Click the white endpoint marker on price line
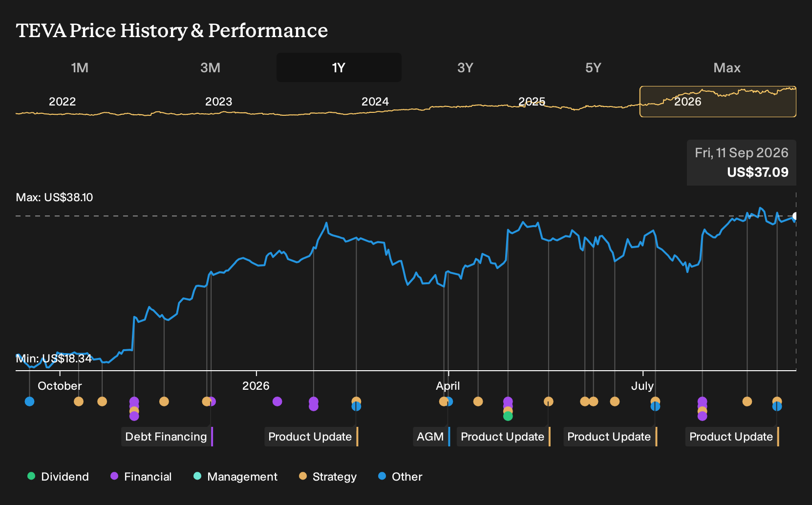This screenshot has height=505, width=812. 795,216
